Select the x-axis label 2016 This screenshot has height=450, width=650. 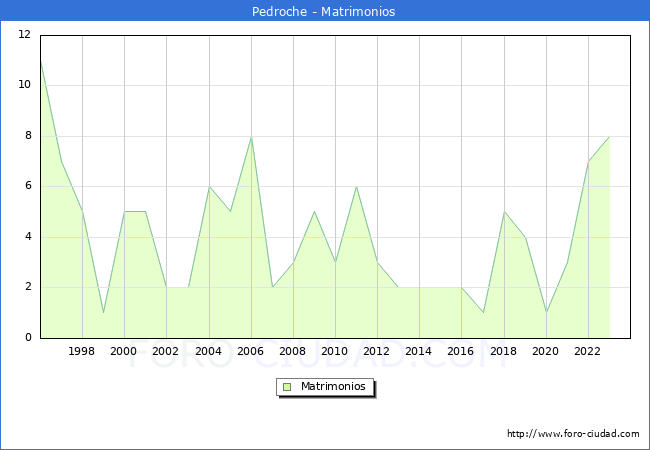click(x=461, y=351)
